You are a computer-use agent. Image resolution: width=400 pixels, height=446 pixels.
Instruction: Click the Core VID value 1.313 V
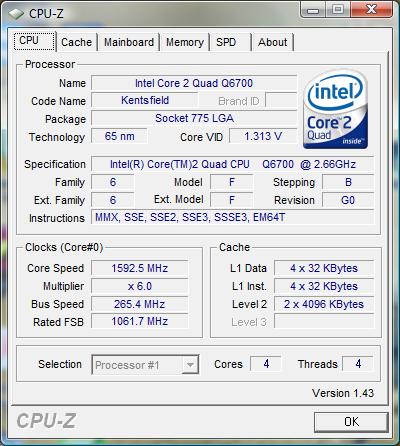point(263,136)
